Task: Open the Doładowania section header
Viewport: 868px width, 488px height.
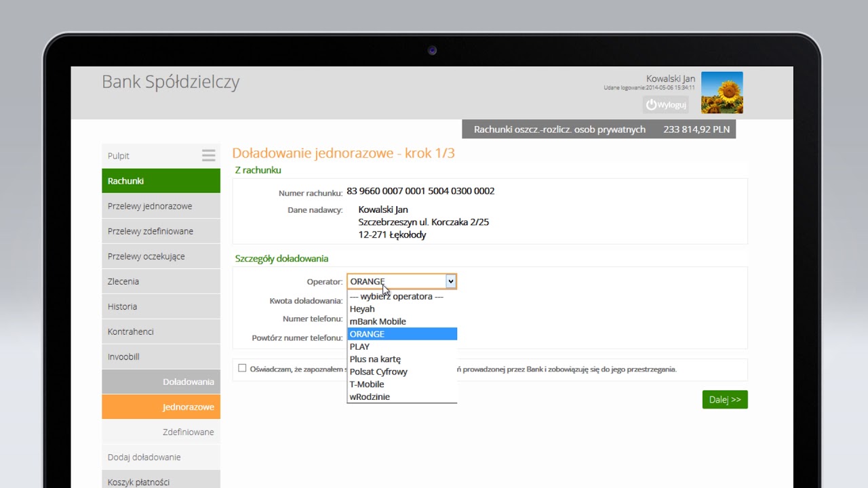Action: coord(161,382)
